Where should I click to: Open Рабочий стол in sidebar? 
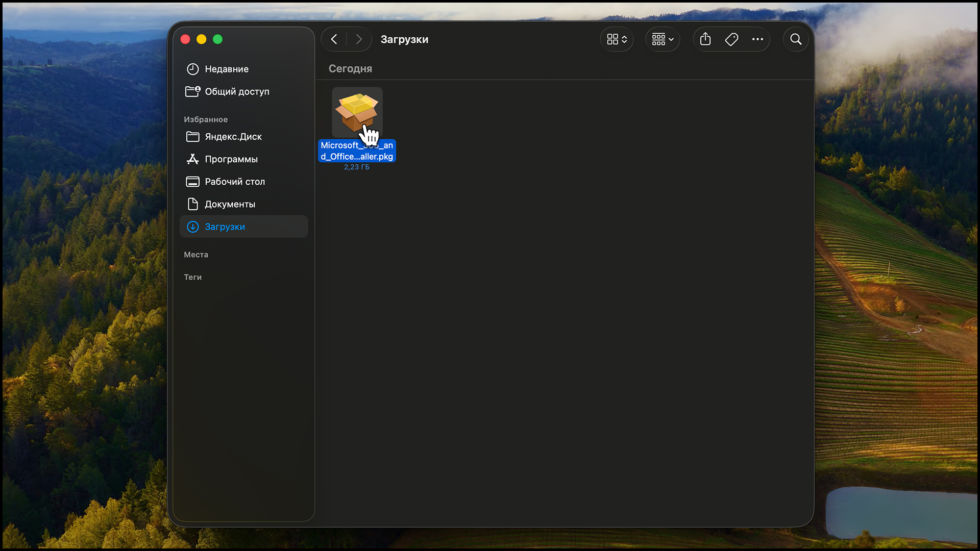[234, 182]
